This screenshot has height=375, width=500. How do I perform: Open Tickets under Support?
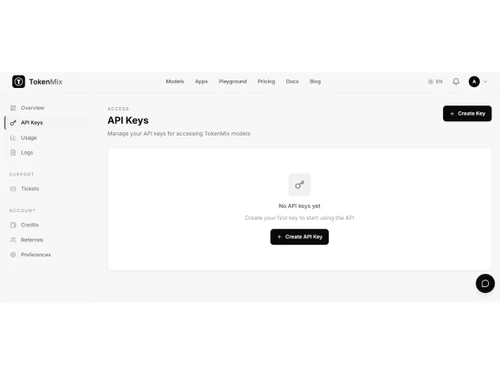[30, 189]
